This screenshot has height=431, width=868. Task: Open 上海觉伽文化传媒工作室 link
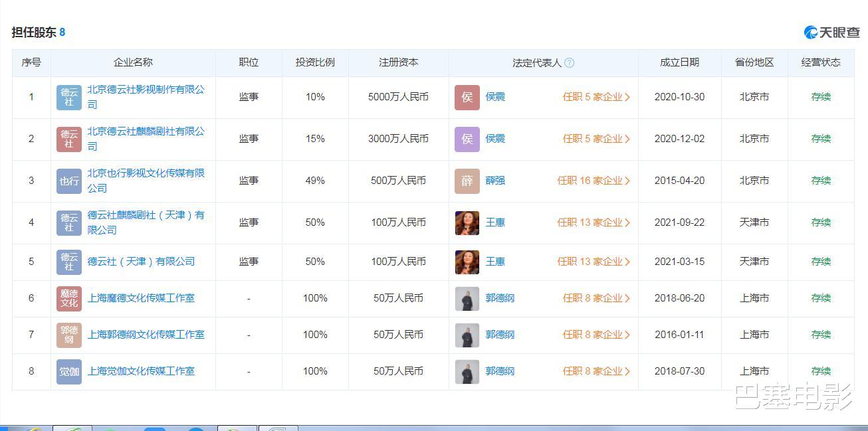tap(141, 371)
